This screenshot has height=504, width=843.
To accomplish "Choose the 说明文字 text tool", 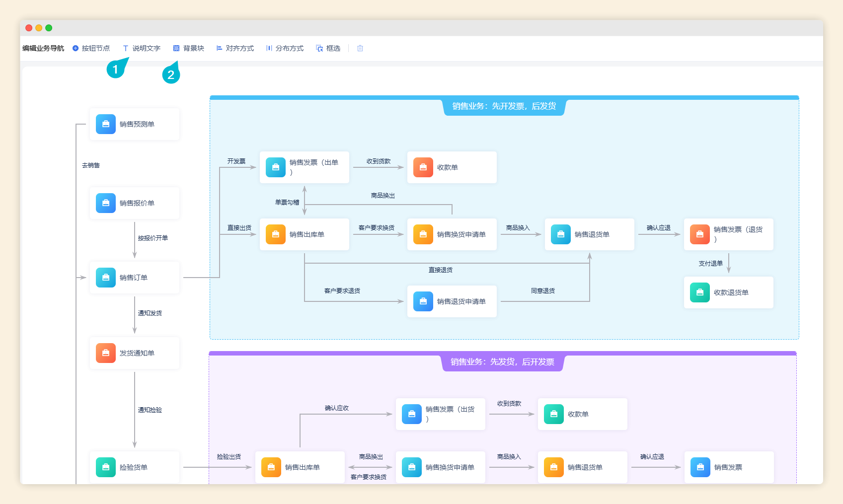I will click(x=142, y=48).
